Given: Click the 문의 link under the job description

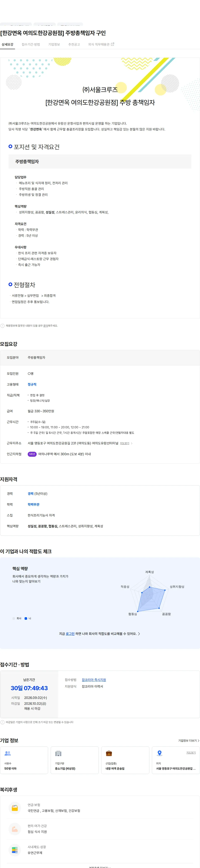Looking at the screenshot, I should 45,326.
